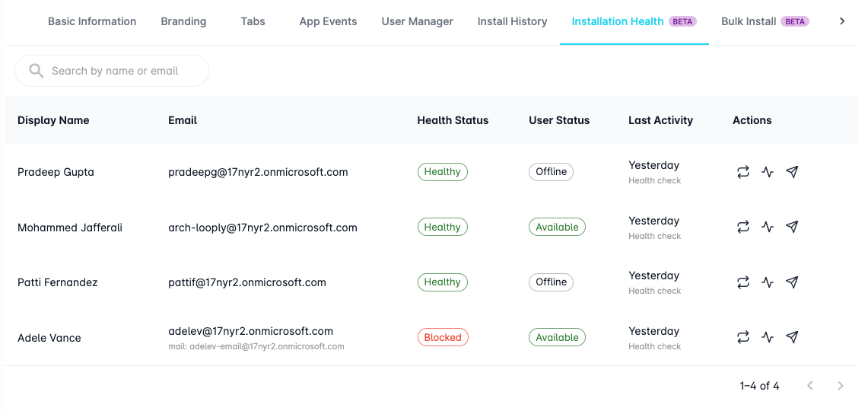The width and height of the screenshot is (868, 414).
Task: Click send icon in Mohammed Jafferali row
Action: tap(792, 227)
